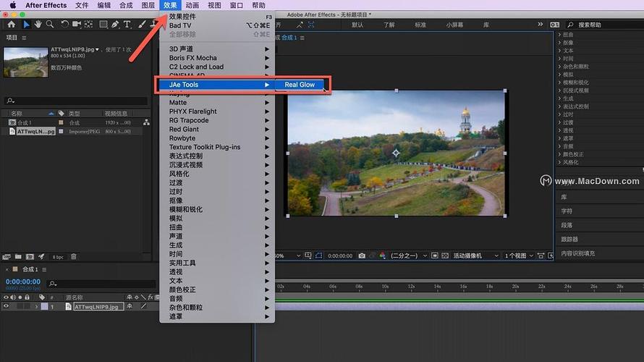This screenshot has height=362, width=644.
Task: Switch to the 了解 workspace
Action: (x=389, y=25)
